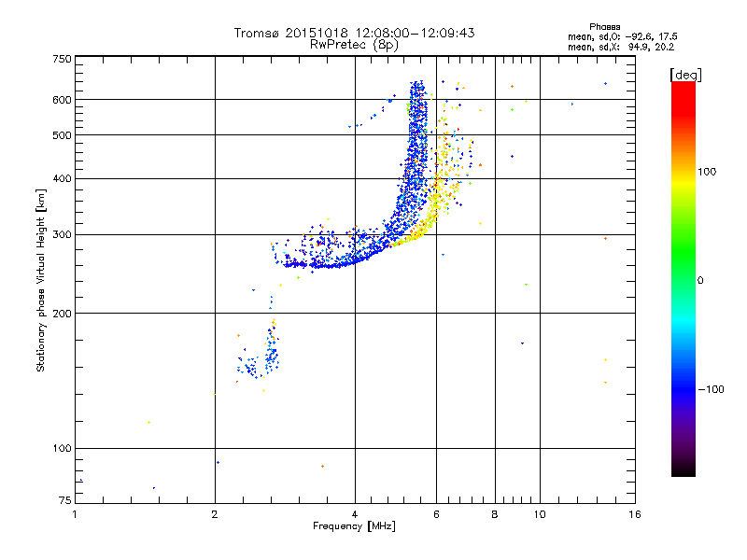This screenshot has width=747, height=560.
Task: Click the y-axis tick label '400'
Action: 62,178
